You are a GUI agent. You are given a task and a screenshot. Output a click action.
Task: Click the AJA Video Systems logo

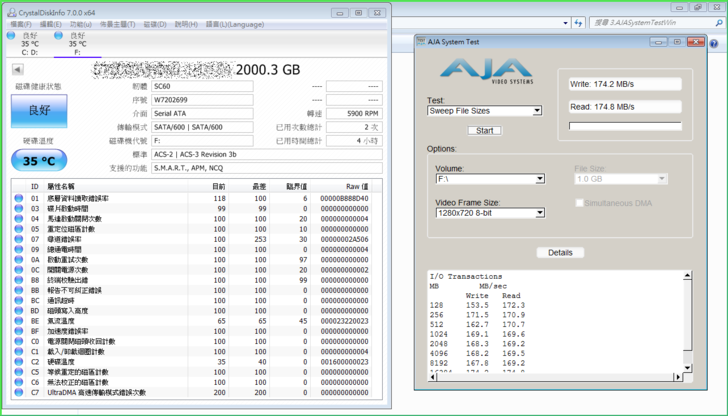point(486,70)
